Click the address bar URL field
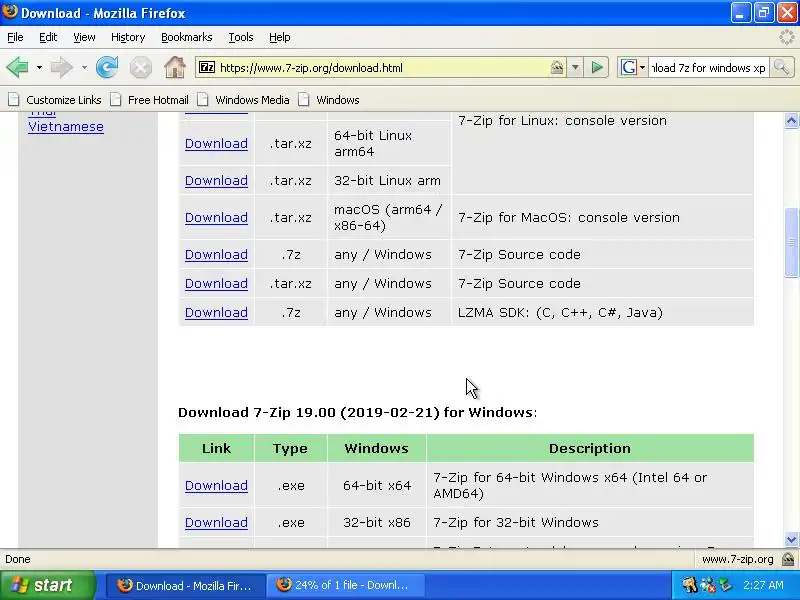This screenshot has height=600, width=800. pyautogui.click(x=383, y=67)
